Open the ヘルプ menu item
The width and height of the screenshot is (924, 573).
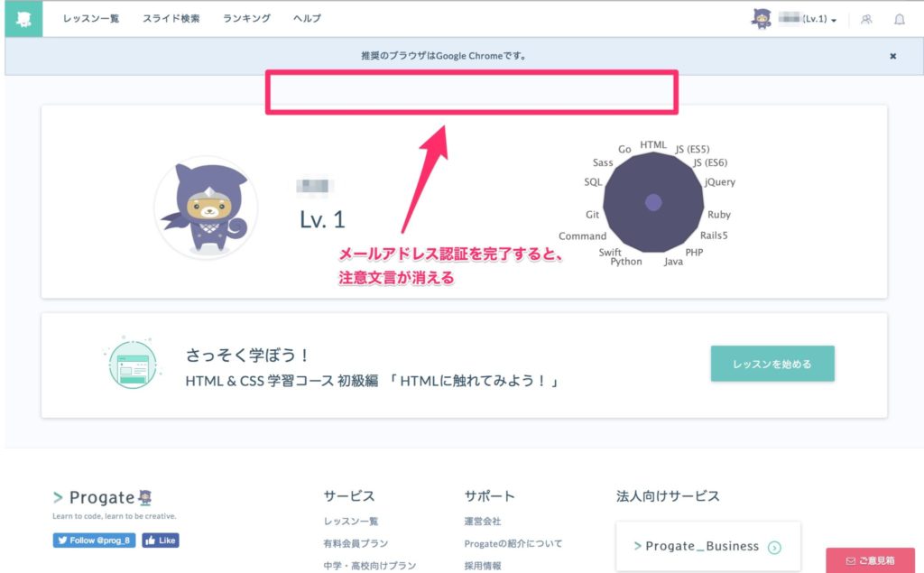point(307,18)
